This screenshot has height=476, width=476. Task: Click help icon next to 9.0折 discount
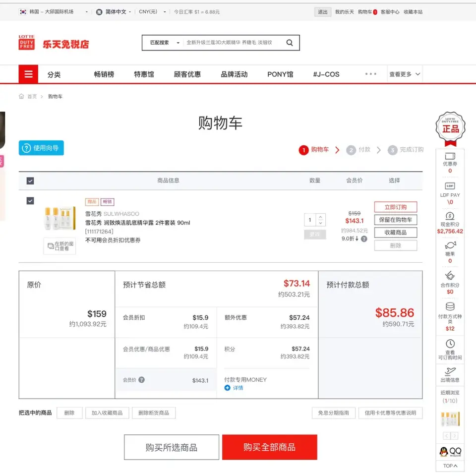click(x=364, y=239)
